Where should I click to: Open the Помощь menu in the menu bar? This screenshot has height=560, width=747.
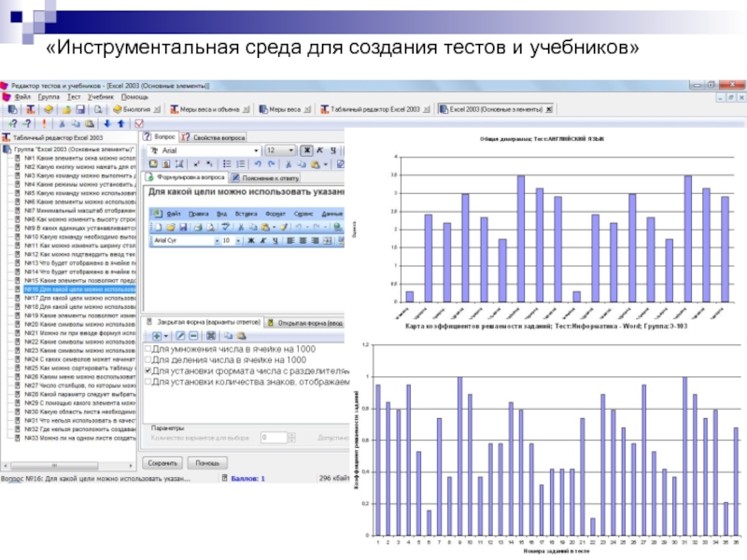[134, 97]
